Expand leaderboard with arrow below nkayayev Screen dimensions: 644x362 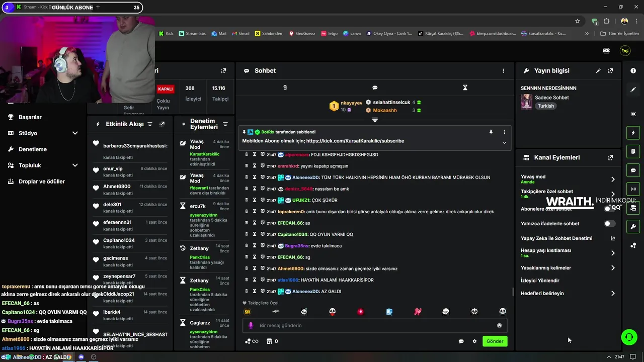(375, 120)
